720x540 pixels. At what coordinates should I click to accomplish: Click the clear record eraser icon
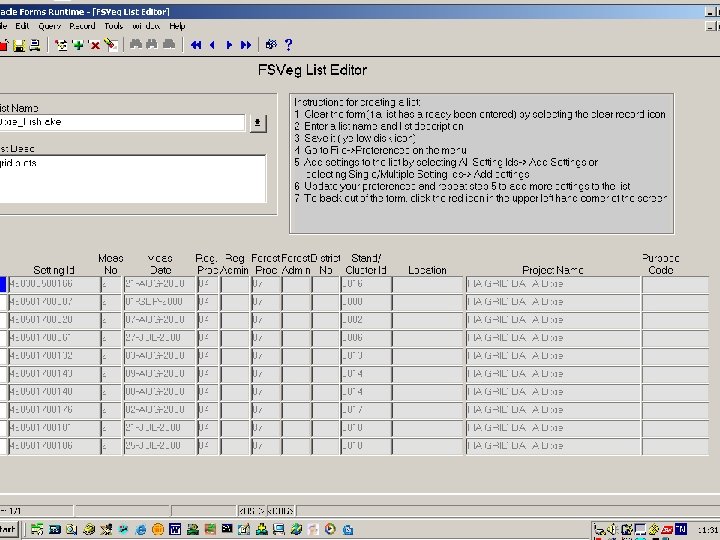[x=110, y=45]
